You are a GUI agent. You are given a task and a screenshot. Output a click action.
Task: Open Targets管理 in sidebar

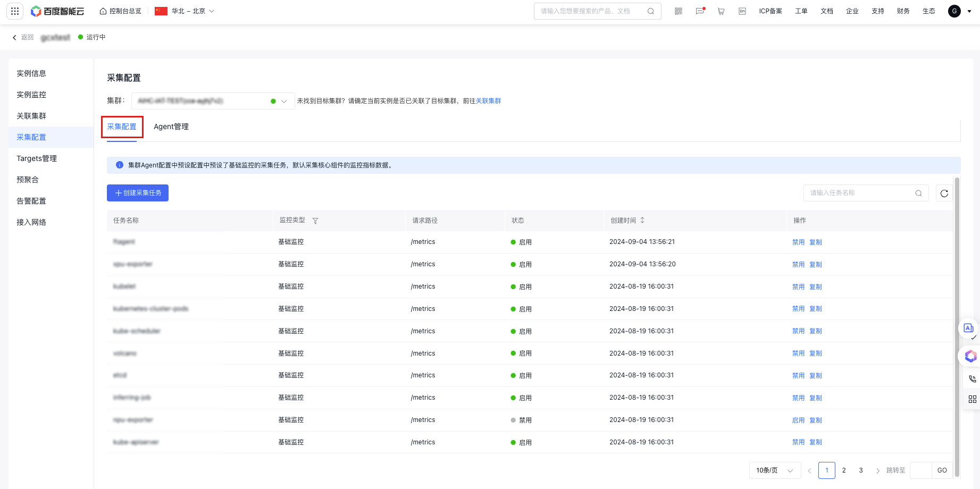click(x=37, y=158)
